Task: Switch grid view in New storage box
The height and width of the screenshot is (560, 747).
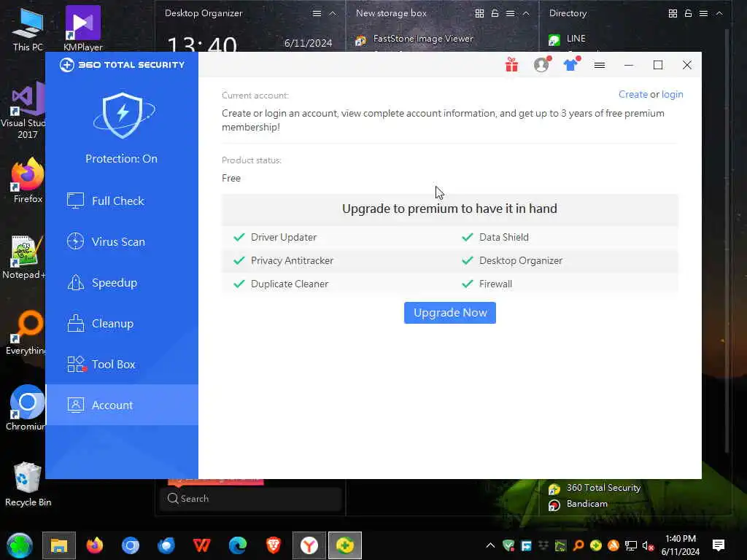Action: (x=480, y=13)
